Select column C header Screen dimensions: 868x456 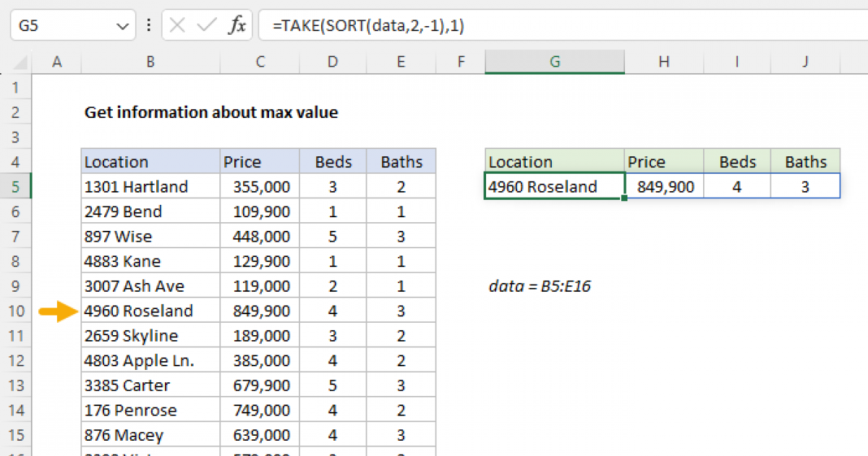[x=260, y=63]
